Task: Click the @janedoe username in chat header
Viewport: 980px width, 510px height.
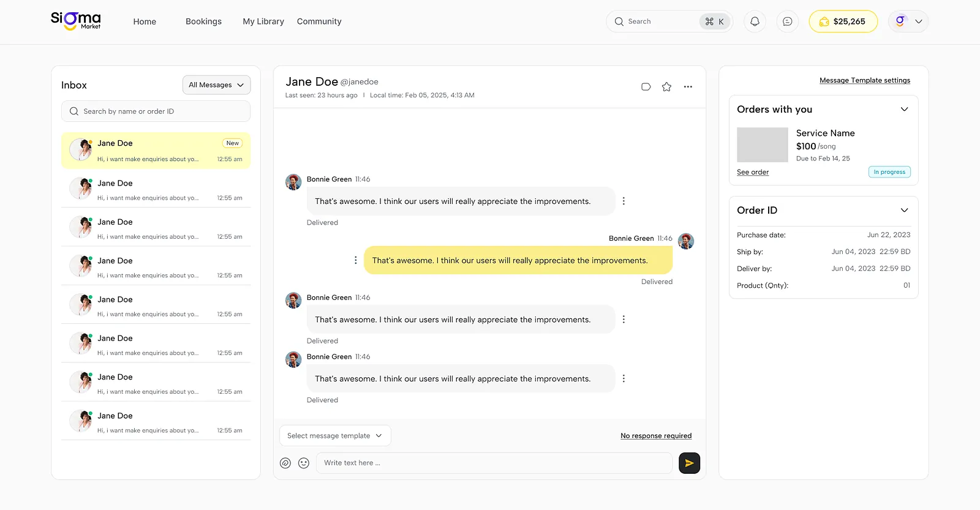Action: 360,82
